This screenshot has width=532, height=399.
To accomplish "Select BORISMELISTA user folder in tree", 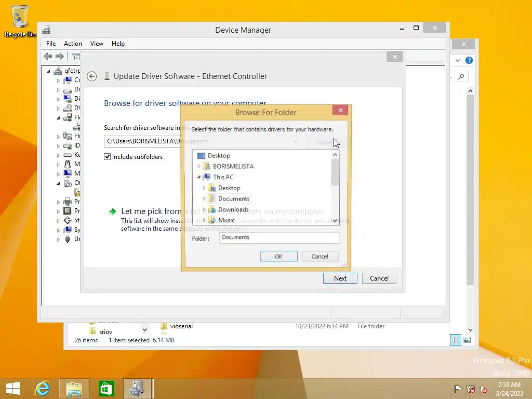I will [x=233, y=166].
